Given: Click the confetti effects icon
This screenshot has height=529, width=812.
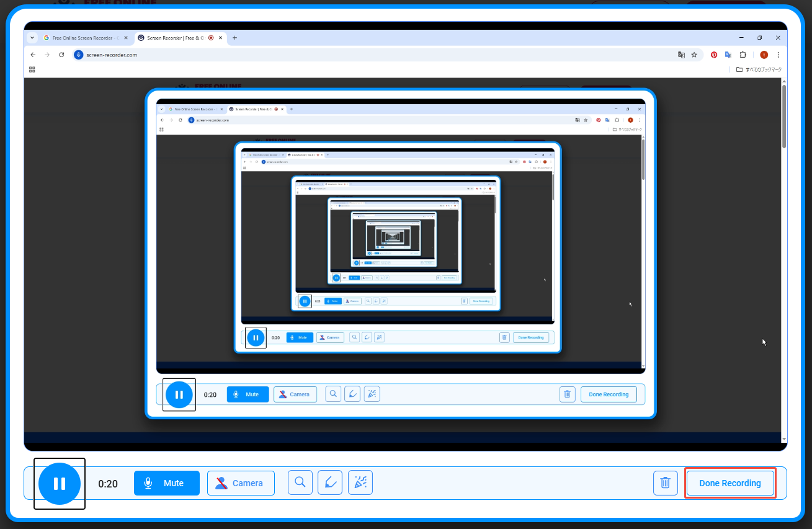Looking at the screenshot, I should click(360, 482).
